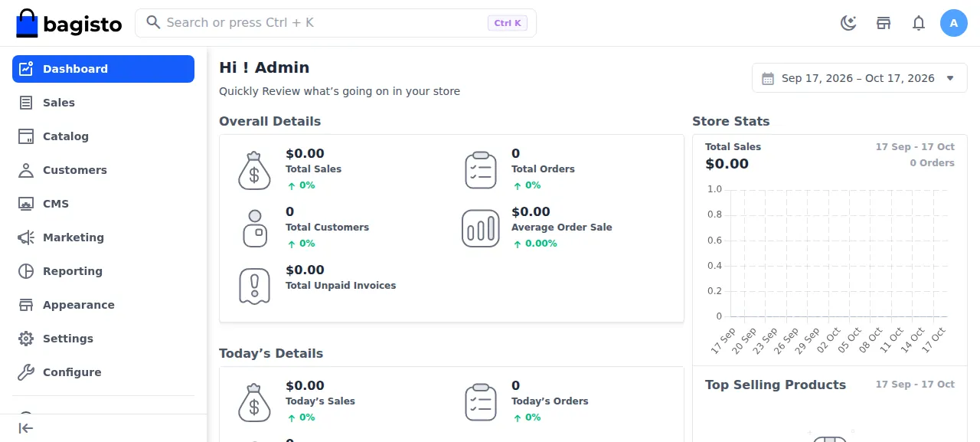The width and height of the screenshot is (980, 442).
Task: Open Catalog menu in sidebar
Action: pyautogui.click(x=103, y=136)
